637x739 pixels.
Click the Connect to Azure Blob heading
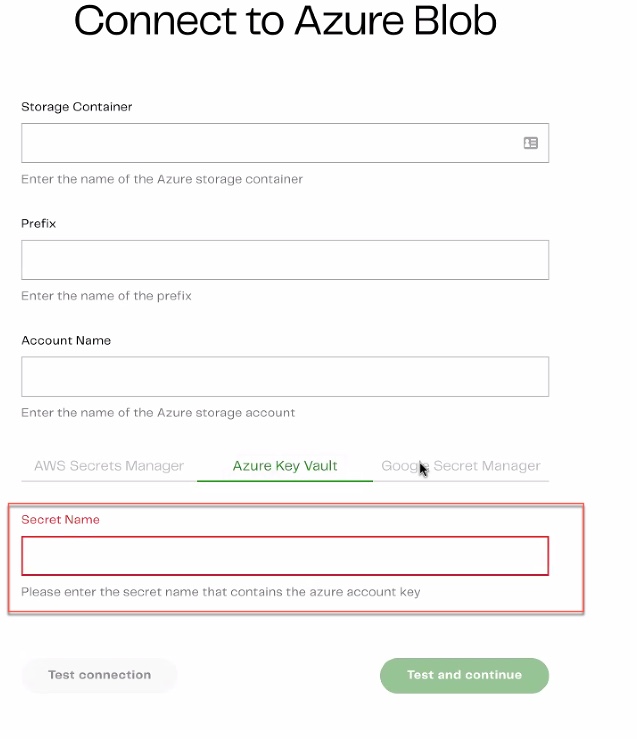pyautogui.click(x=286, y=21)
